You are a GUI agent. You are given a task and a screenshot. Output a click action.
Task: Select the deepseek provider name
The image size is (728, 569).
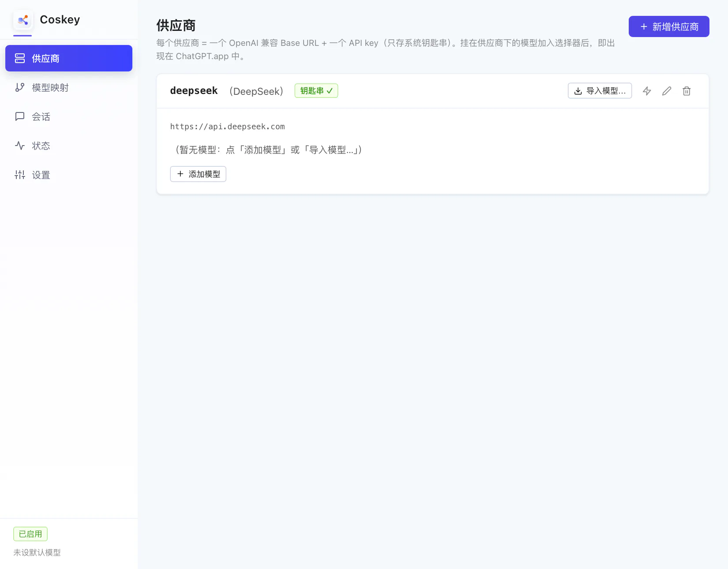pos(194,90)
